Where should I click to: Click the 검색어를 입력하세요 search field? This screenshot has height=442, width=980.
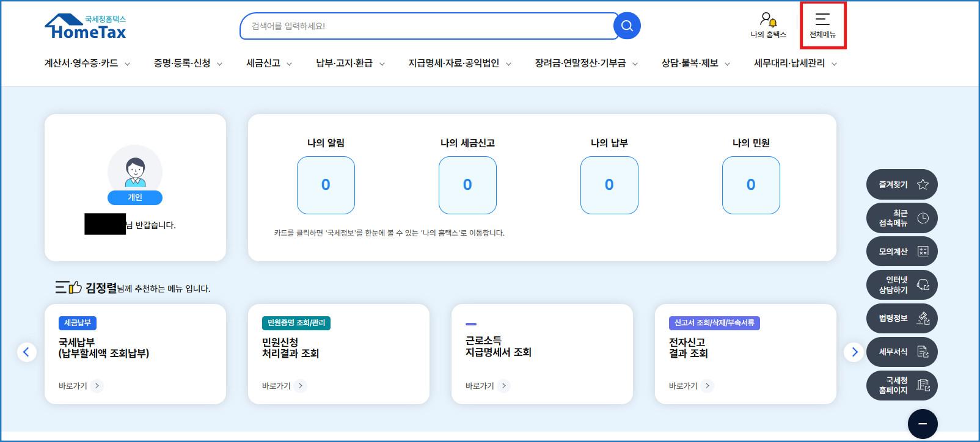pyautogui.click(x=428, y=26)
